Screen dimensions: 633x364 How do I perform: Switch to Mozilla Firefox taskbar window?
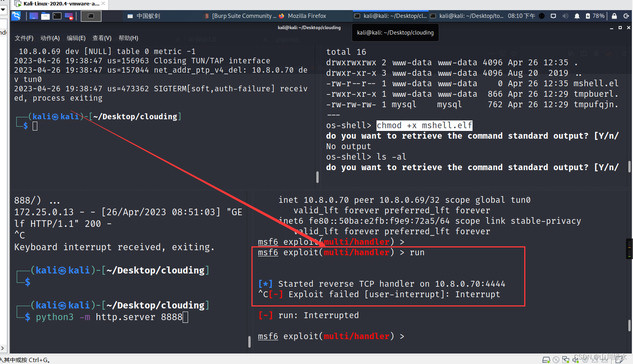(x=302, y=16)
